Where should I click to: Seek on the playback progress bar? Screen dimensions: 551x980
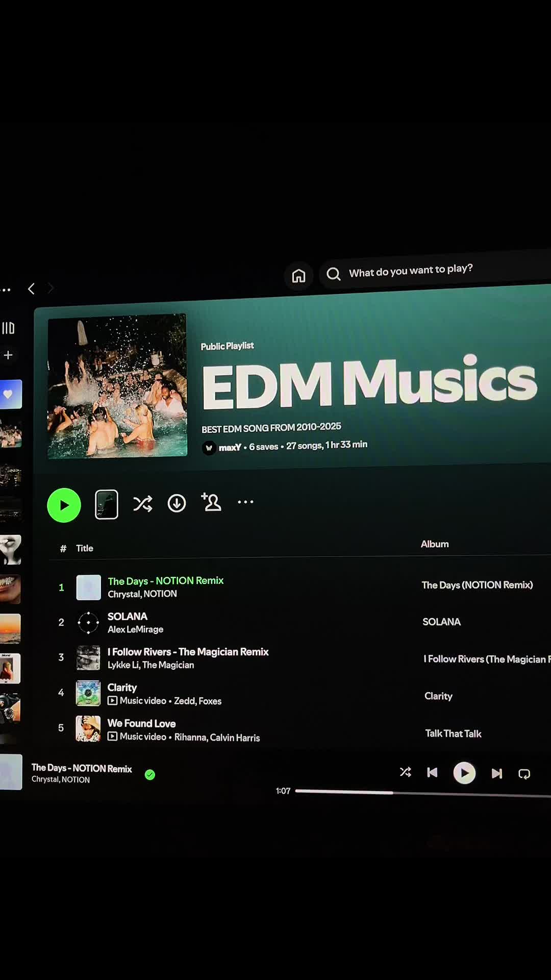coord(423,793)
